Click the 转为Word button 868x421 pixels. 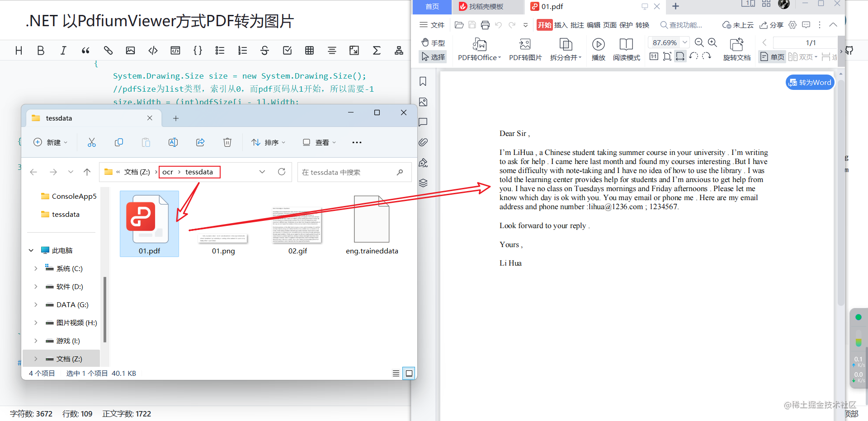pos(809,82)
